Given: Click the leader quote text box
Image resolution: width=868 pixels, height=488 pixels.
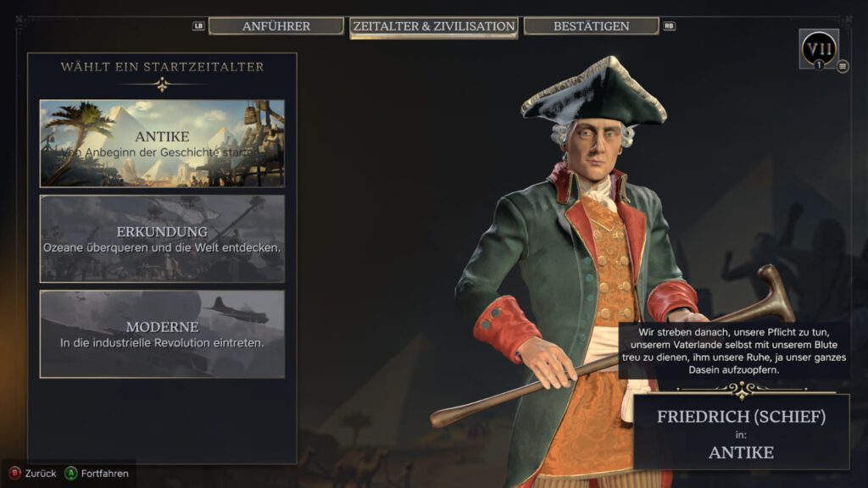Looking at the screenshot, I should pos(733,351).
